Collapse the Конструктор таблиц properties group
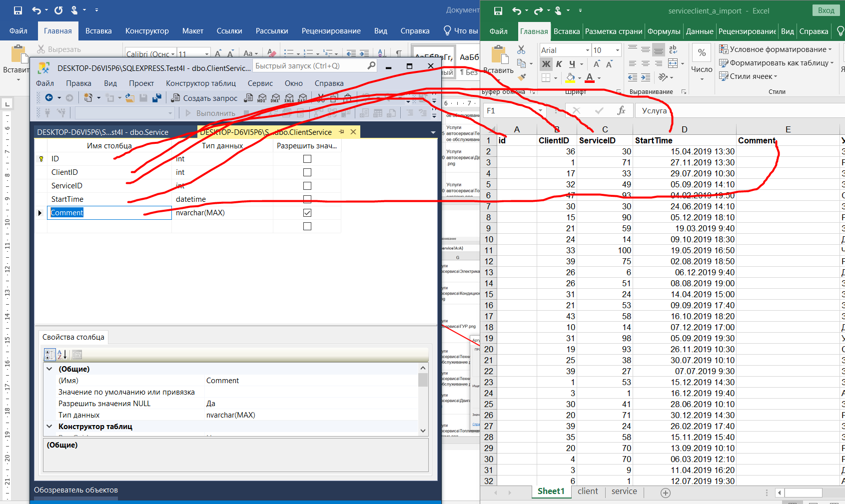The width and height of the screenshot is (845, 504). [x=49, y=426]
